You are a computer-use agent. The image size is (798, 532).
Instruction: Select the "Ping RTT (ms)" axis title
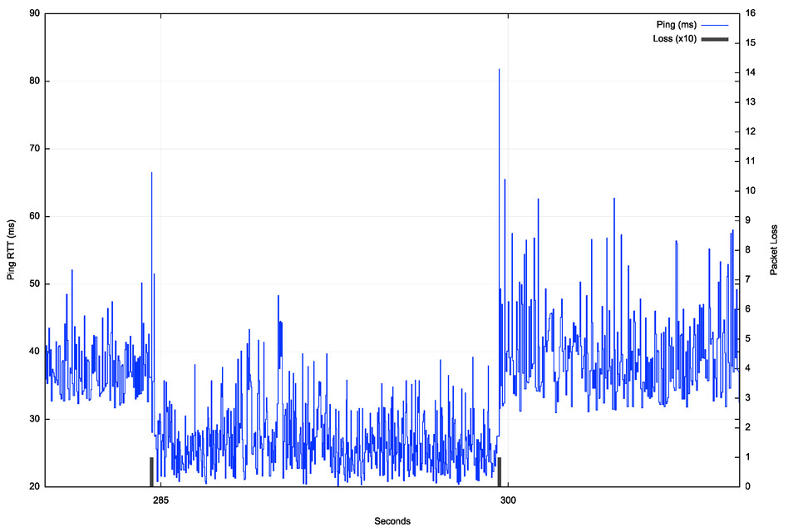point(12,249)
